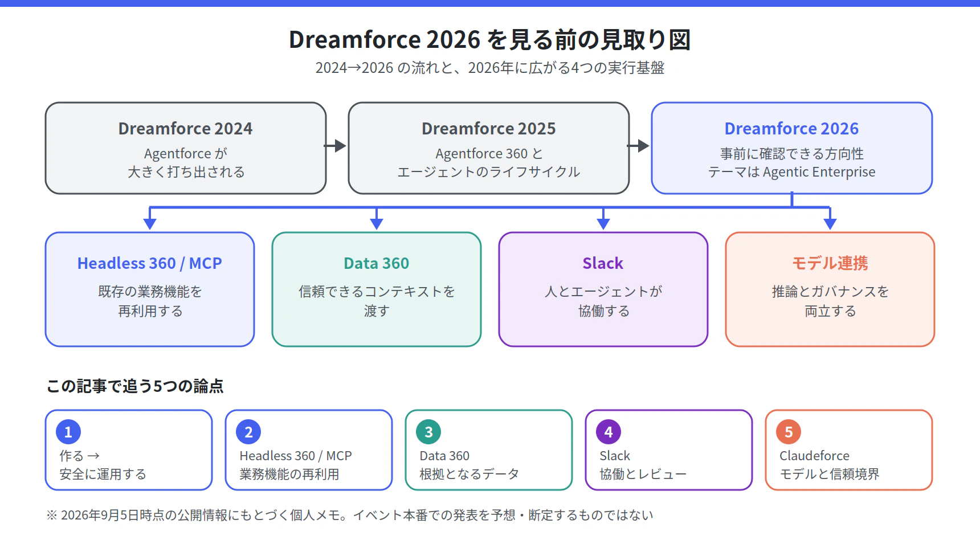Image resolution: width=980 pixels, height=540 pixels.
Task: Click the text 'Agentforce が 大きく打ち出される'
Action: 186,163
